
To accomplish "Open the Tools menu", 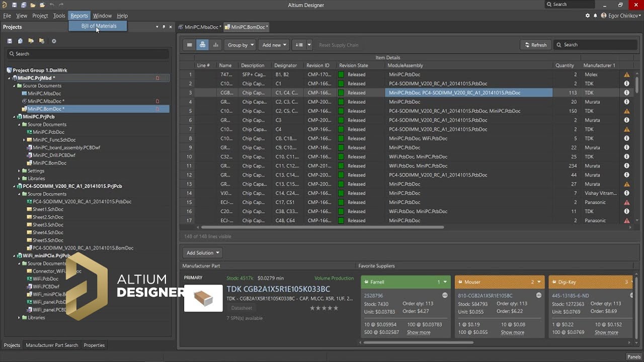I will [59, 16].
